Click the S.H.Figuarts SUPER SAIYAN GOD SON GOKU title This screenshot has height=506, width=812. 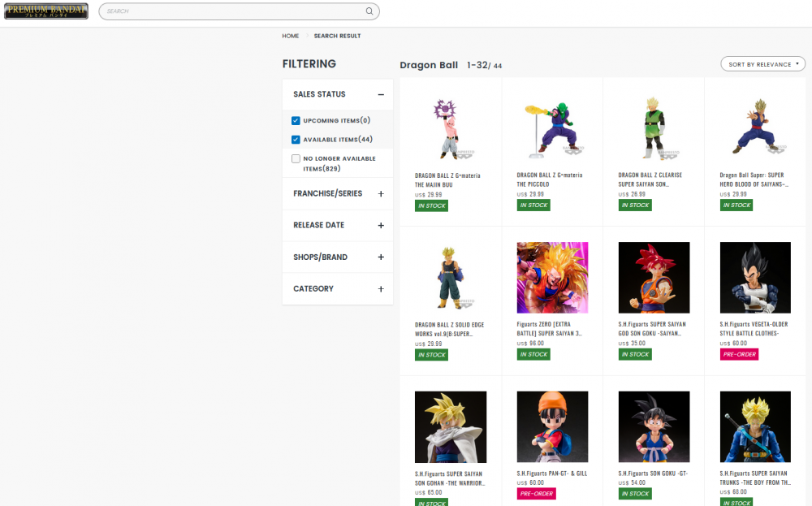pyautogui.click(x=652, y=329)
